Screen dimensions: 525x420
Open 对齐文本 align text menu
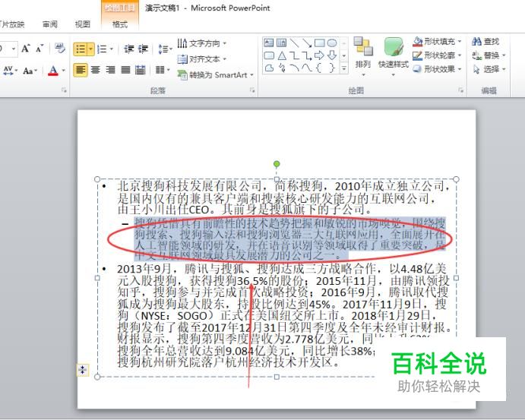point(202,59)
